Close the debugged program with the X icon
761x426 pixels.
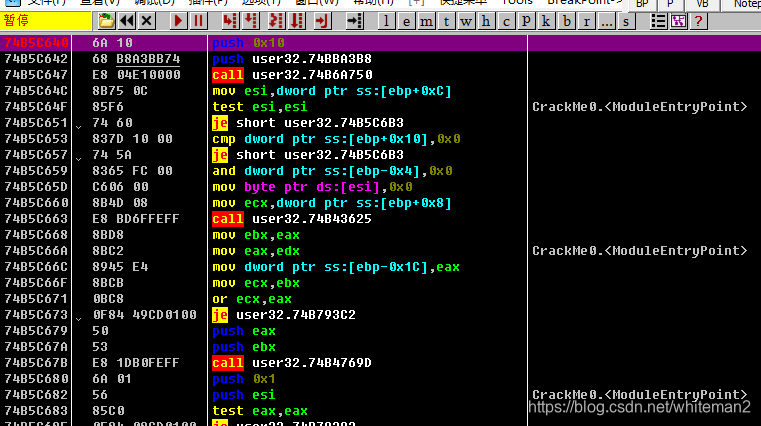coord(147,21)
